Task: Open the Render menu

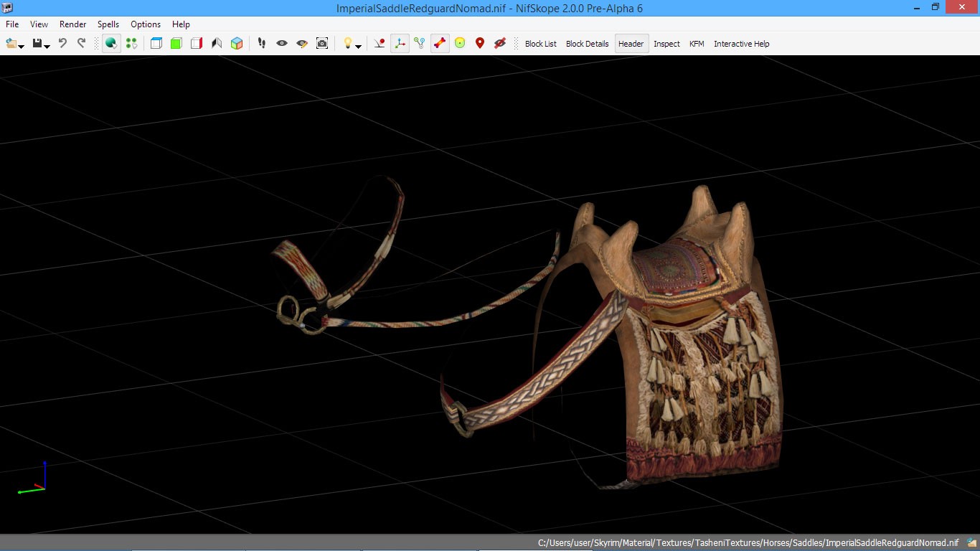Action: coord(72,24)
